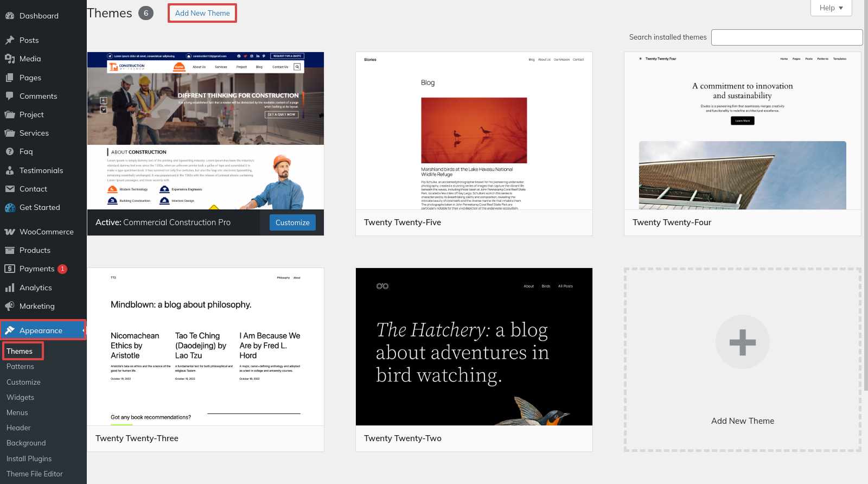
Task: Open the Patterns submenu link
Action: pyautogui.click(x=20, y=366)
